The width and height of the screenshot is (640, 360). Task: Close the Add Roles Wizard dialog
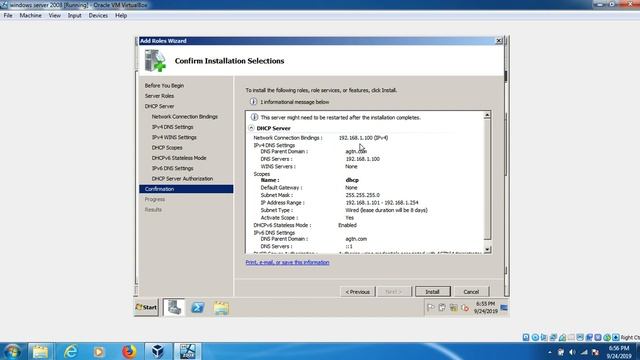499,40
